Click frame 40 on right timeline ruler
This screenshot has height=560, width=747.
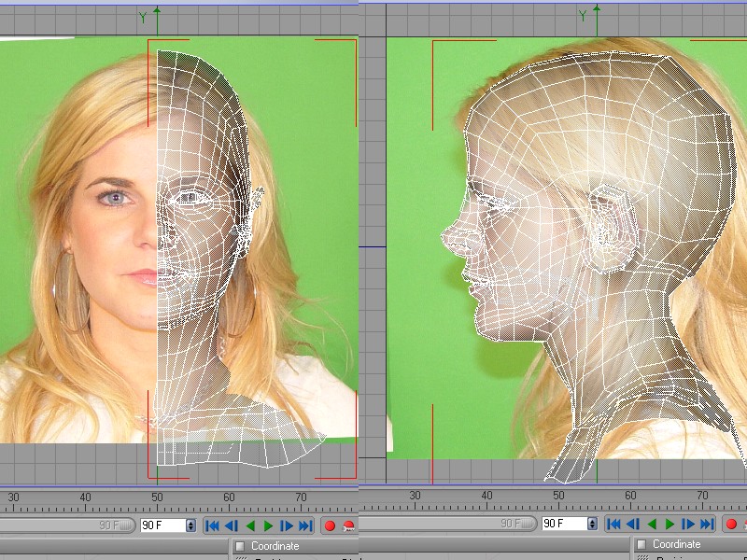coord(486,496)
